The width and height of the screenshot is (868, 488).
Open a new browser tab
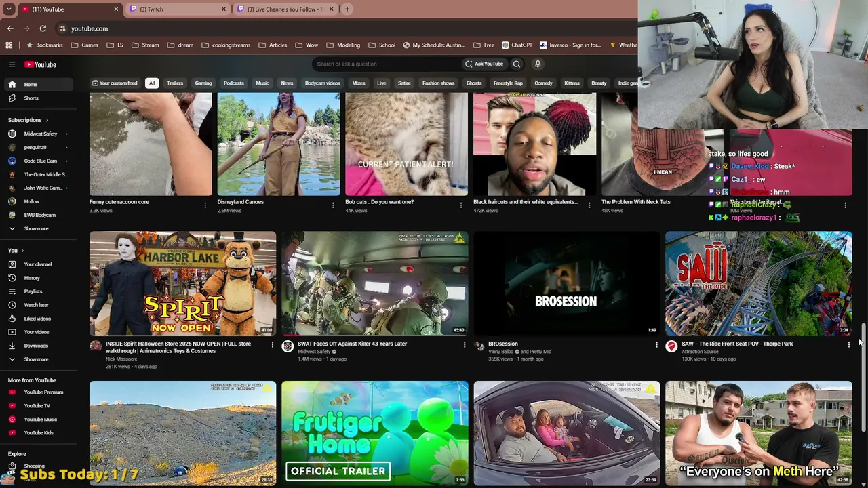pyautogui.click(x=347, y=9)
